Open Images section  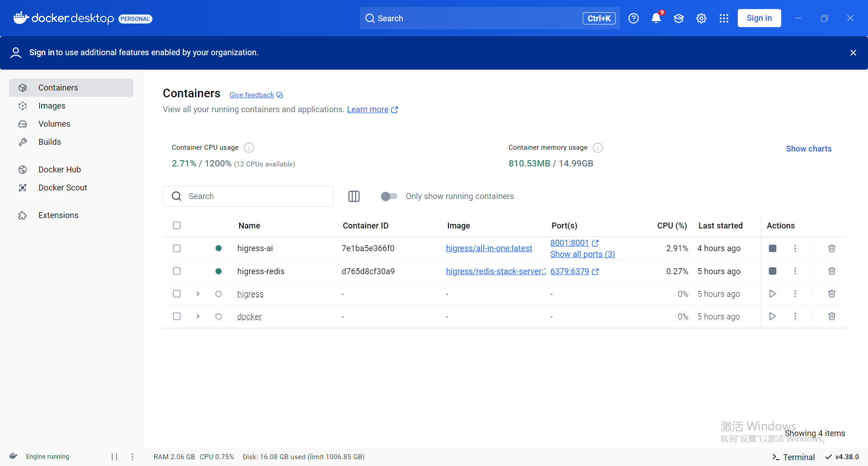coord(71,106)
